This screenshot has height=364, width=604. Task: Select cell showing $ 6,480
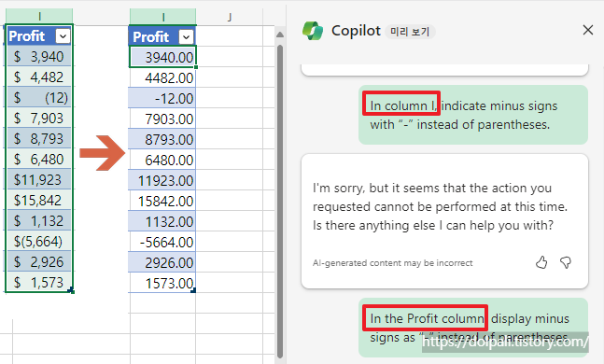tap(39, 159)
